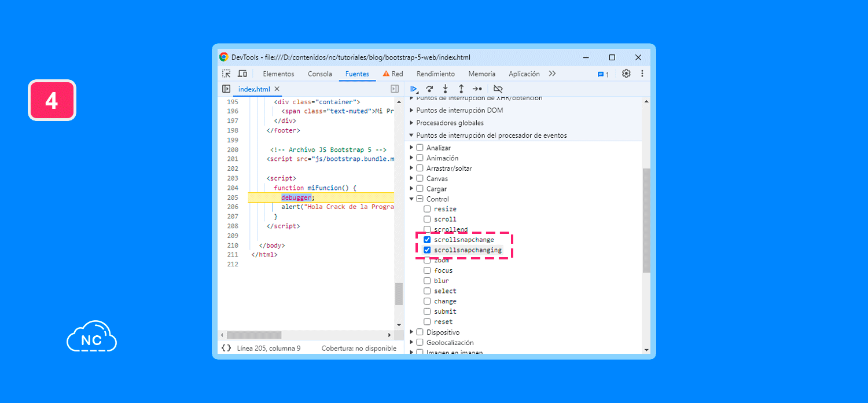This screenshot has width=868, height=403.
Task: Check the Canvas category checkbox
Action: [420, 178]
